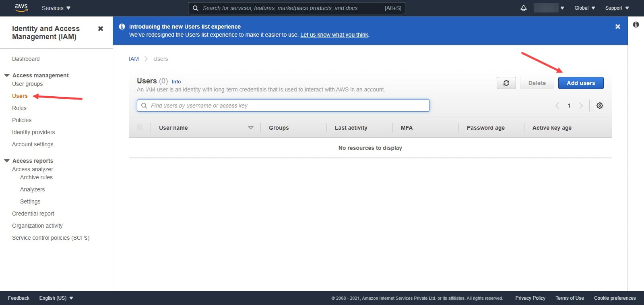
Task: Open Identity providers in the sidebar
Action: (x=33, y=132)
